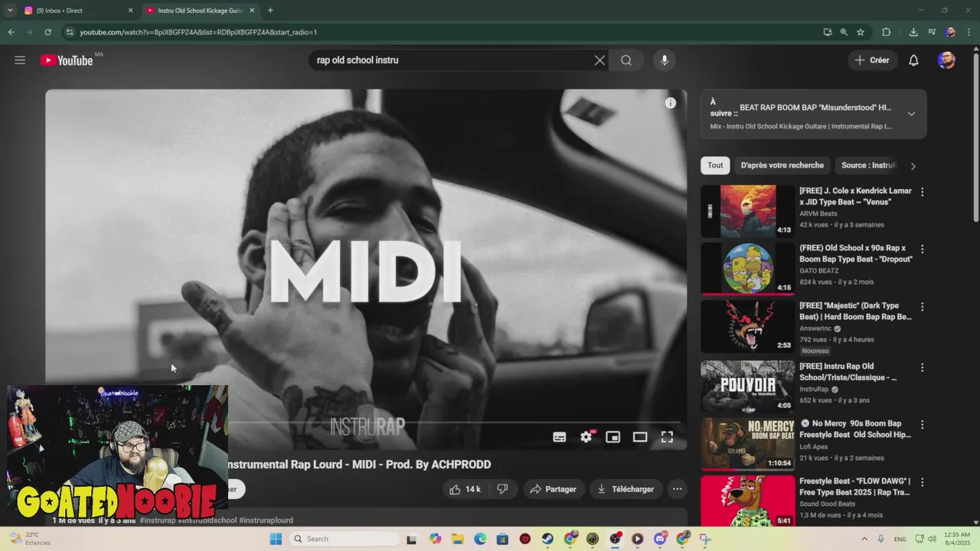Show video info card icon
The height and width of the screenshot is (551, 980).
click(x=671, y=103)
